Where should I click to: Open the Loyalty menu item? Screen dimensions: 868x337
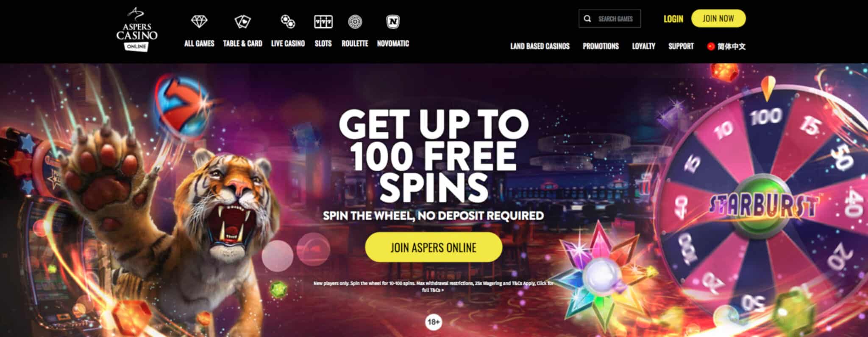(x=643, y=46)
